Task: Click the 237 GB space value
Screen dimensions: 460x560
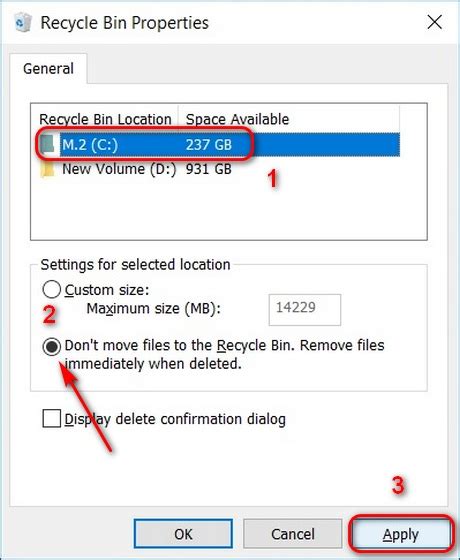Action: click(209, 145)
